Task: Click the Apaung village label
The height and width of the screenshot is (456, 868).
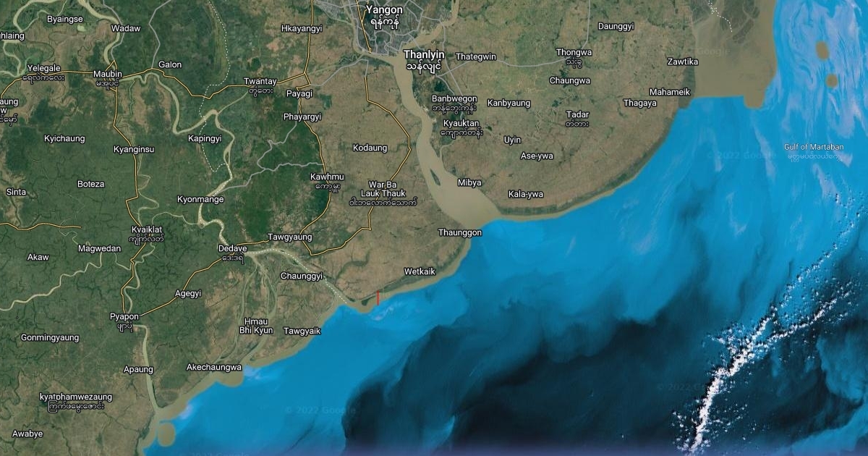Action: pos(138,369)
